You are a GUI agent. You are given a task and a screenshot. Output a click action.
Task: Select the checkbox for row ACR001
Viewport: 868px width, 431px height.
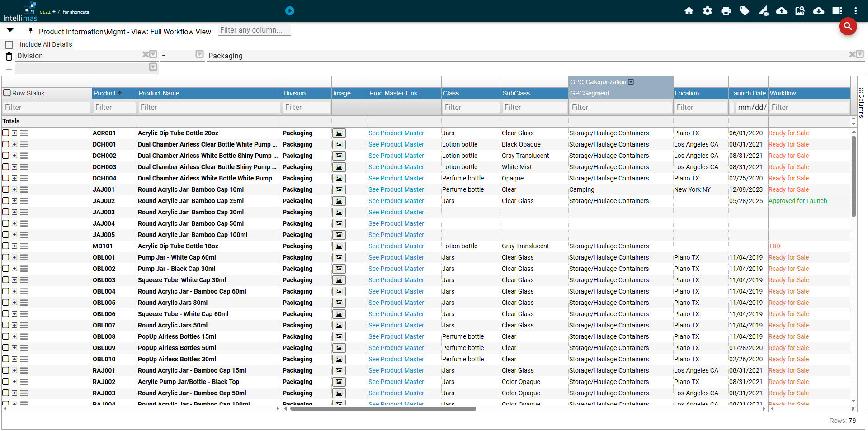click(x=5, y=133)
